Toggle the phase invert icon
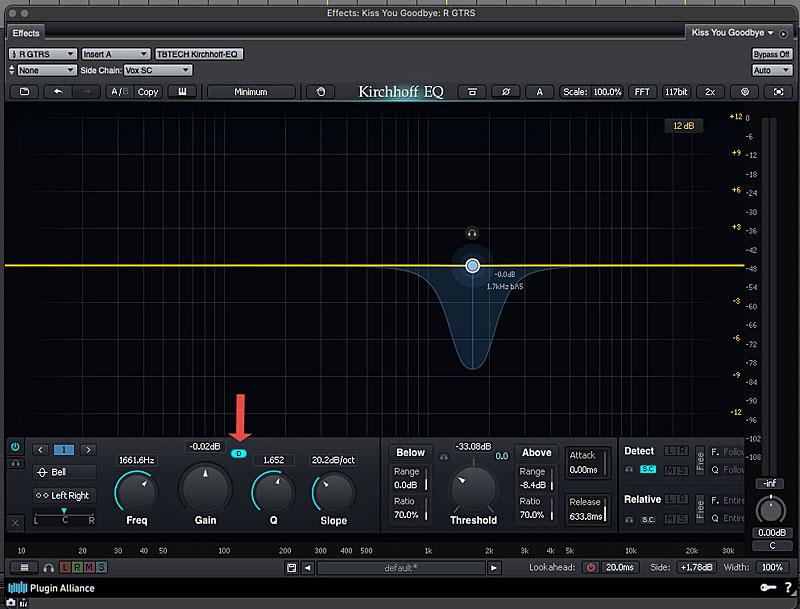Viewport: 800px width, 609px height. click(x=506, y=92)
